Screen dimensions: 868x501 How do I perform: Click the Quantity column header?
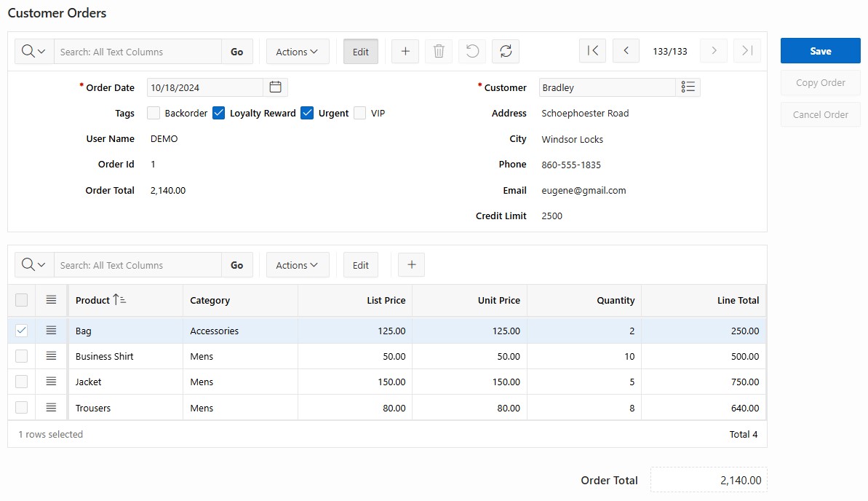coord(616,300)
